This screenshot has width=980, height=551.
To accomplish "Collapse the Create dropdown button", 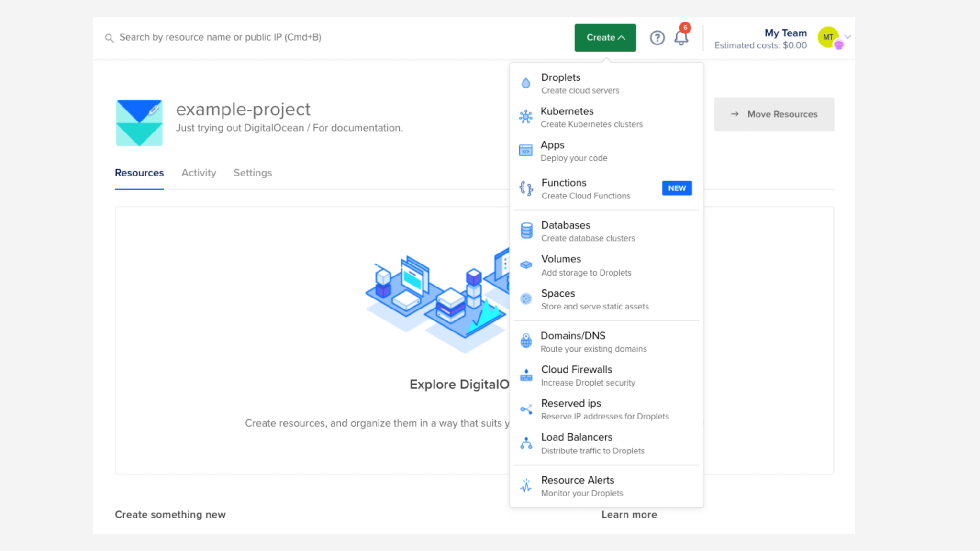I will pyautogui.click(x=605, y=38).
